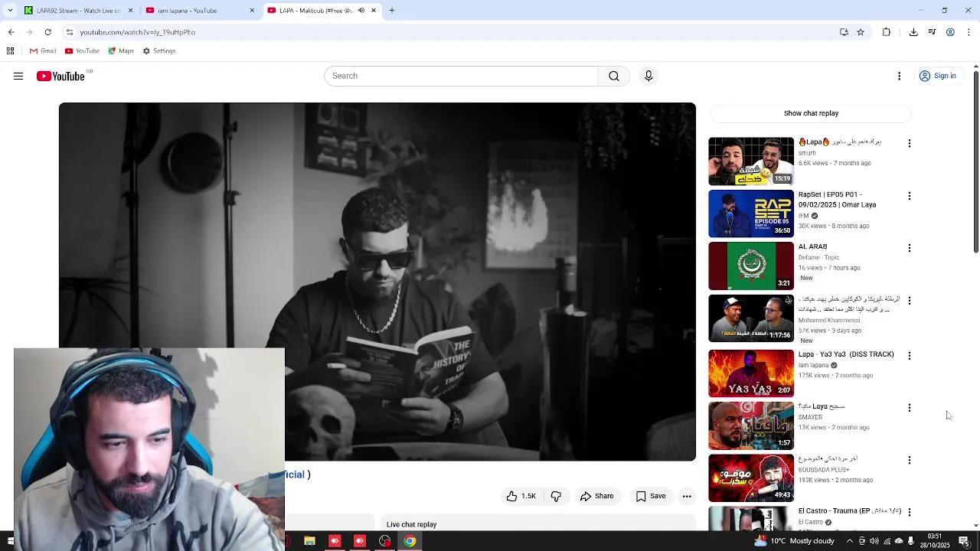Like the video (1.5K)

point(521,496)
